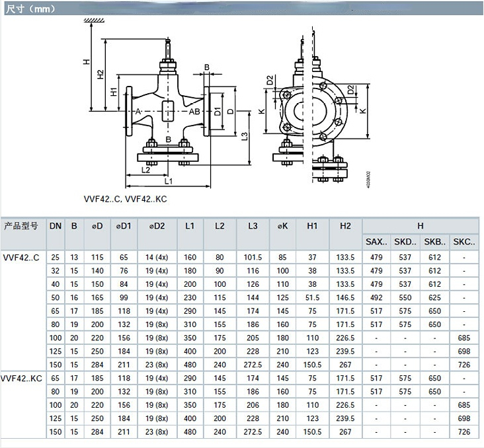This screenshot has height=448, width=484.
Task: Select the DN column header
Action: coord(56,225)
